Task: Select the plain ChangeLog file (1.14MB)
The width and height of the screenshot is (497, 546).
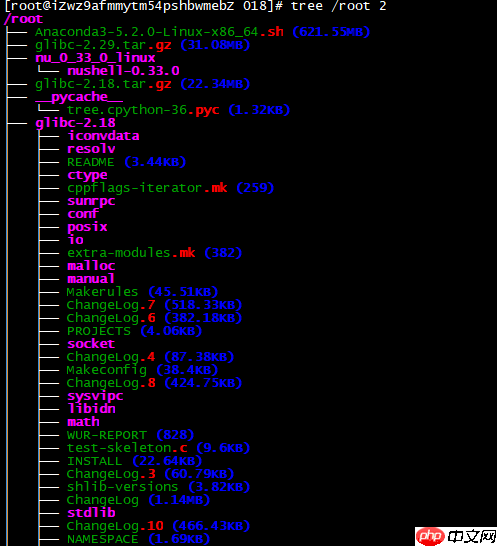Action: (x=102, y=500)
